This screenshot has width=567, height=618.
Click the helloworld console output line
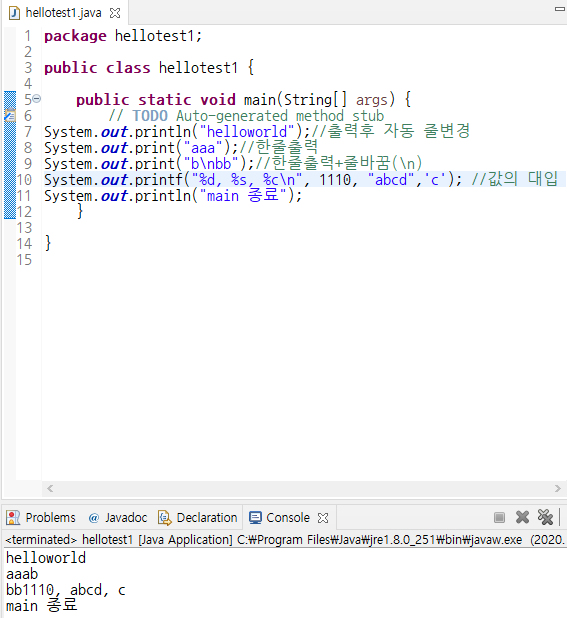[x=46, y=558]
